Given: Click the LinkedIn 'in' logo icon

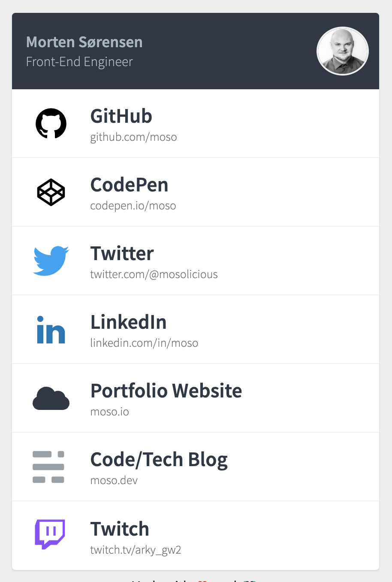Looking at the screenshot, I should click(x=51, y=330).
